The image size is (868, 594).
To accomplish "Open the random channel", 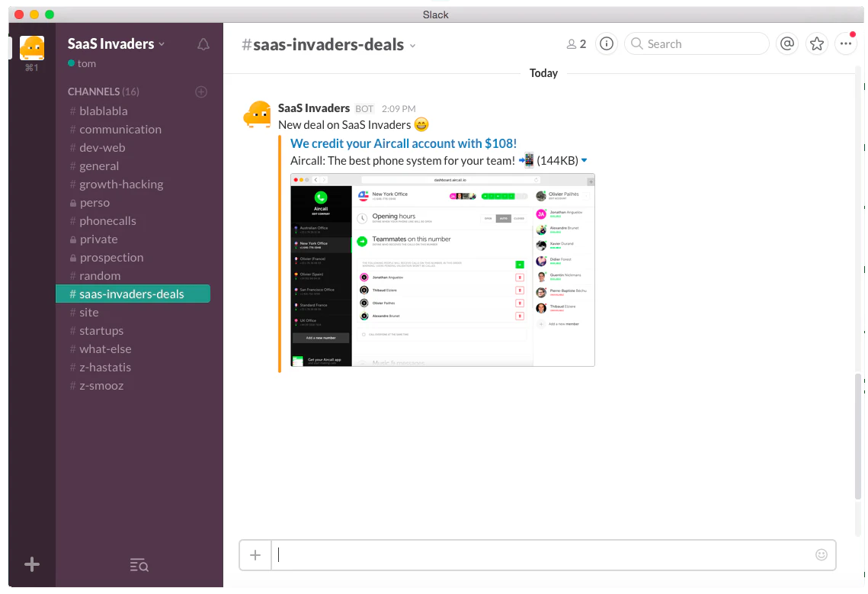I will click(x=100, y=275).
